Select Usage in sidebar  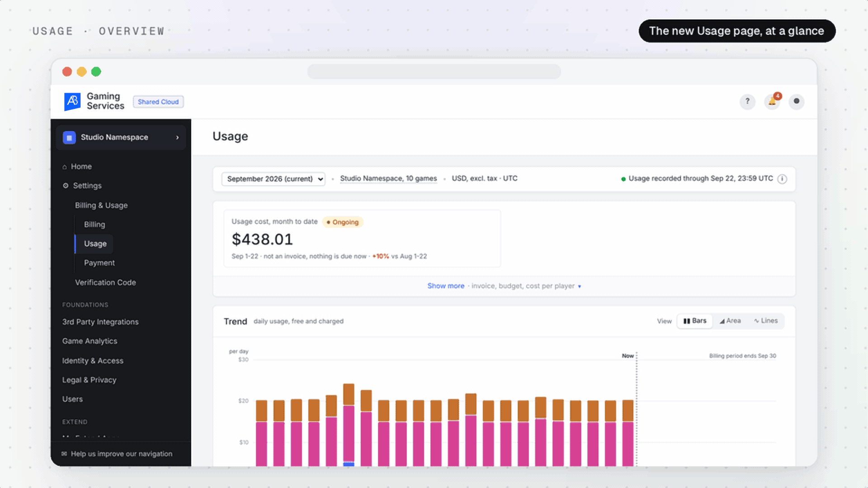(x=95, y=244)
